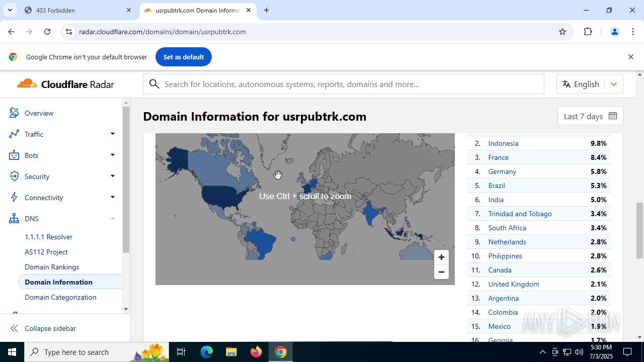The image size is (644, 362).
Task: Open Task View on the taskbar
Action: click(181, 352)
